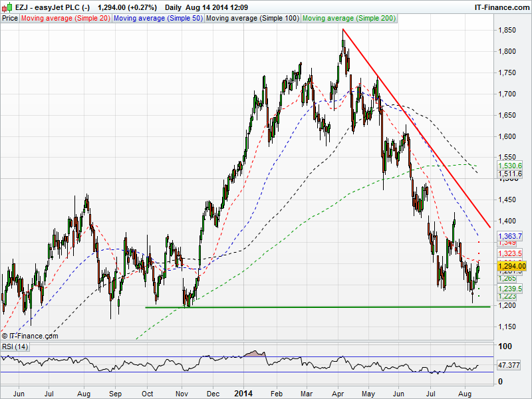The height and width of the screenshot is (399, 532).
Task: Click the RSI (14) indicator label
Action: pyautogui.click(x=15, y=346)
